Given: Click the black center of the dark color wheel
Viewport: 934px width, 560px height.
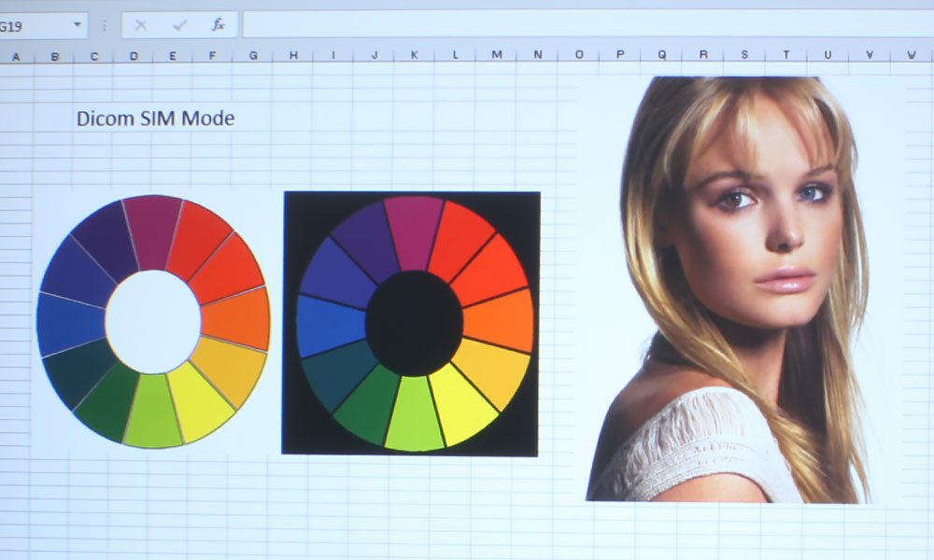Looking at the screenshot, I should [413, 322].
